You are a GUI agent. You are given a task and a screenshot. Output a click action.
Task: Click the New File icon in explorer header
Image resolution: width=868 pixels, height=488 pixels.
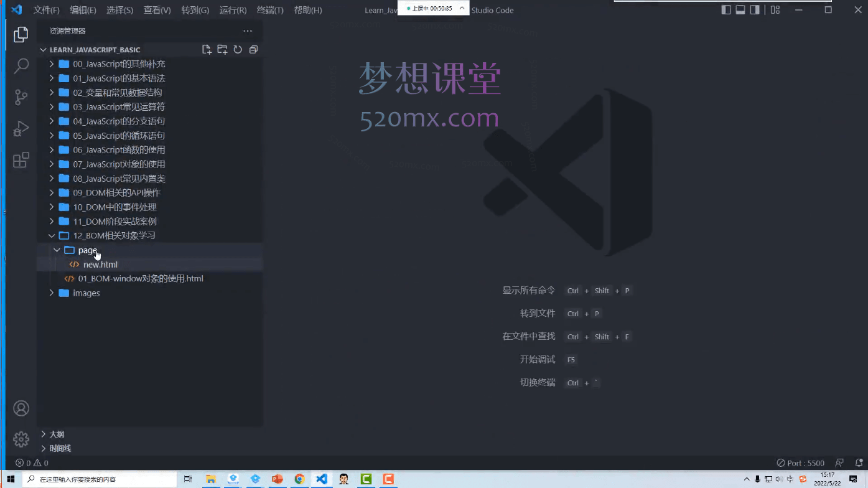[207, 50]
